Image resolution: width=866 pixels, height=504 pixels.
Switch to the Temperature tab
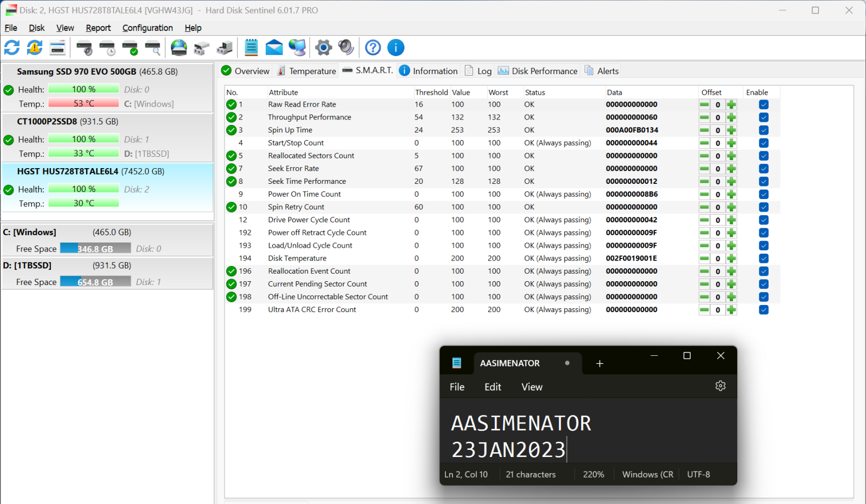[306, 71]
